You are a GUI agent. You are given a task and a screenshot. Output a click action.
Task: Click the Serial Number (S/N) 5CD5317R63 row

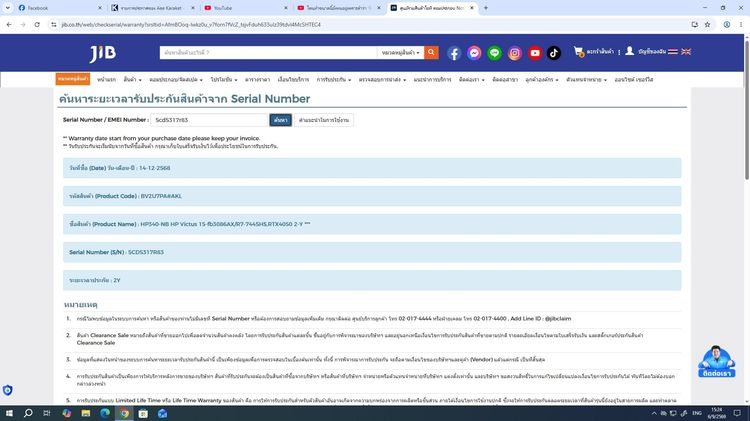pyautogui.click(x=372, y=252)
